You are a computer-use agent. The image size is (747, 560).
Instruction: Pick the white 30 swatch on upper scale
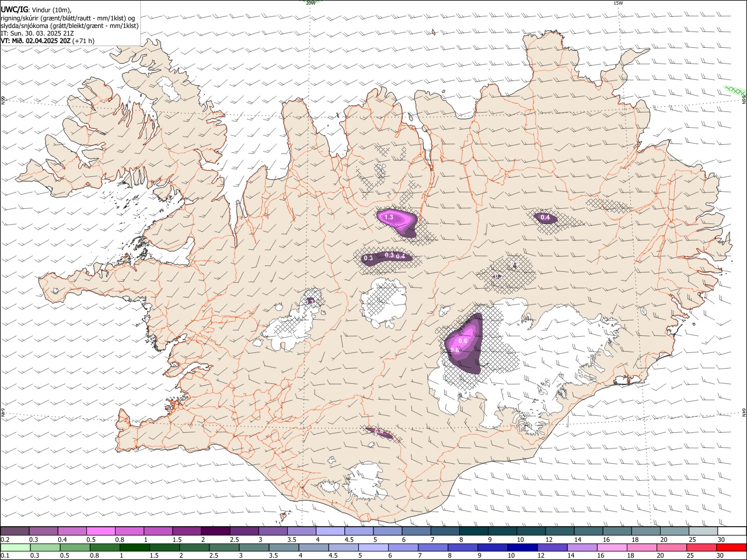click(732, 531)
